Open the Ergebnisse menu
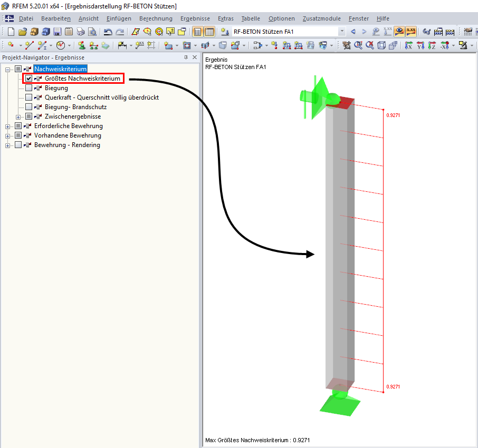The width and height of the screenshot is (478, 448). 195,18
